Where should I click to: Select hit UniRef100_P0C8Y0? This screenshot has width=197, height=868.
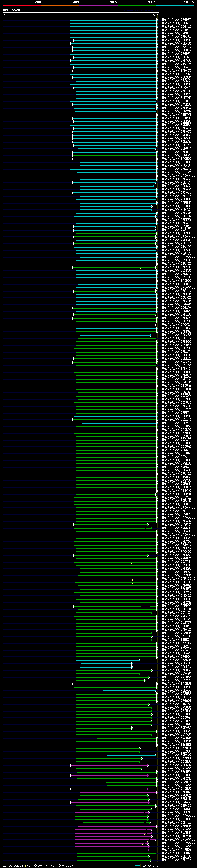(x=176, y=88)
